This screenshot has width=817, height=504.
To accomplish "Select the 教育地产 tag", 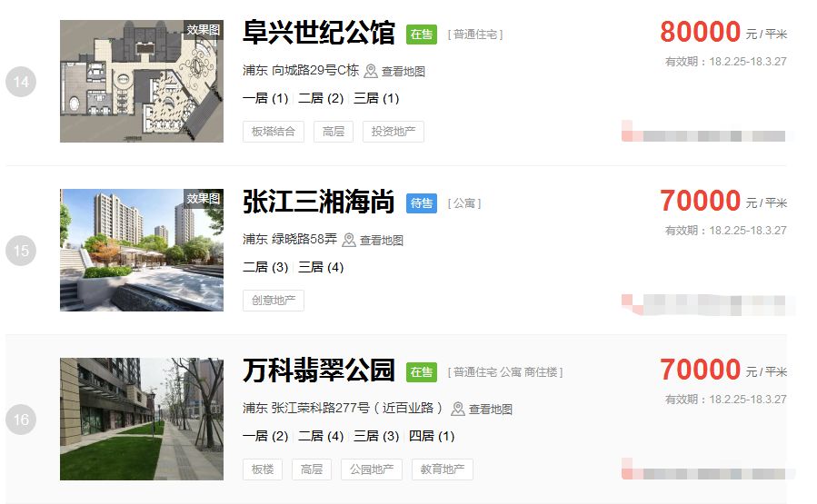I will pyautogui.click(x=443, y=469).
